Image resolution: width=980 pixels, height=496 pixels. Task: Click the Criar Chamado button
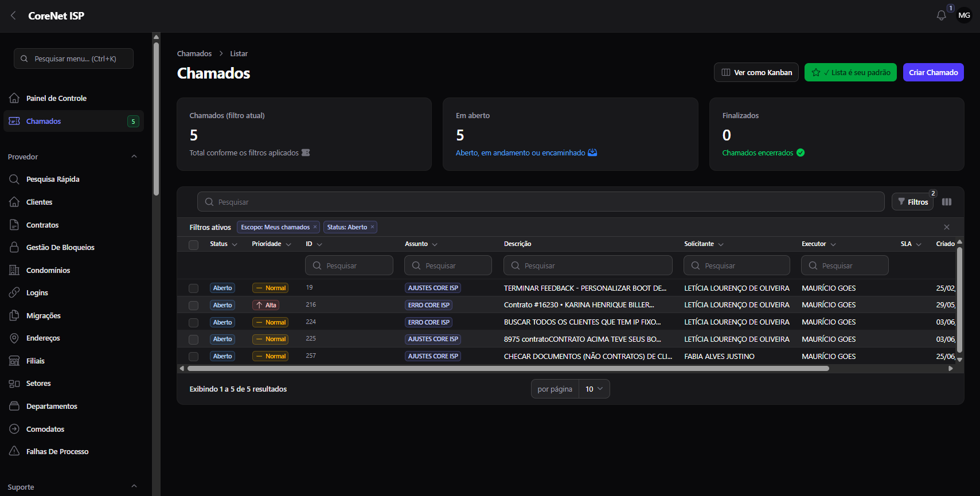pyautogui.click(x=933, y=72)
